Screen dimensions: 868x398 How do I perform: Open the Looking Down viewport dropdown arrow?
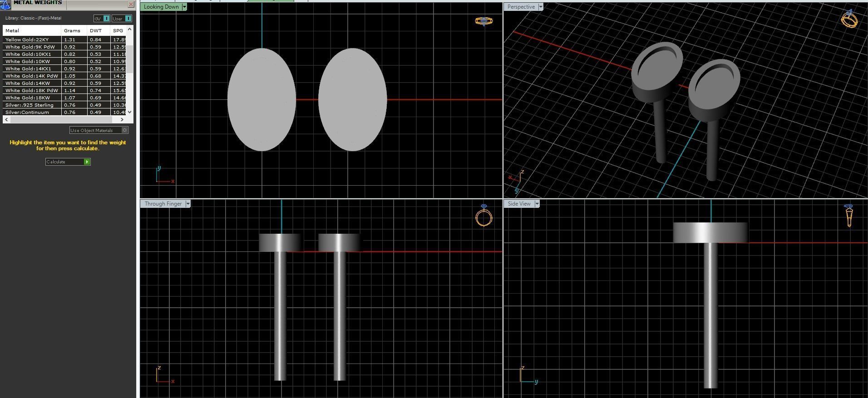(x=184, y=7)
